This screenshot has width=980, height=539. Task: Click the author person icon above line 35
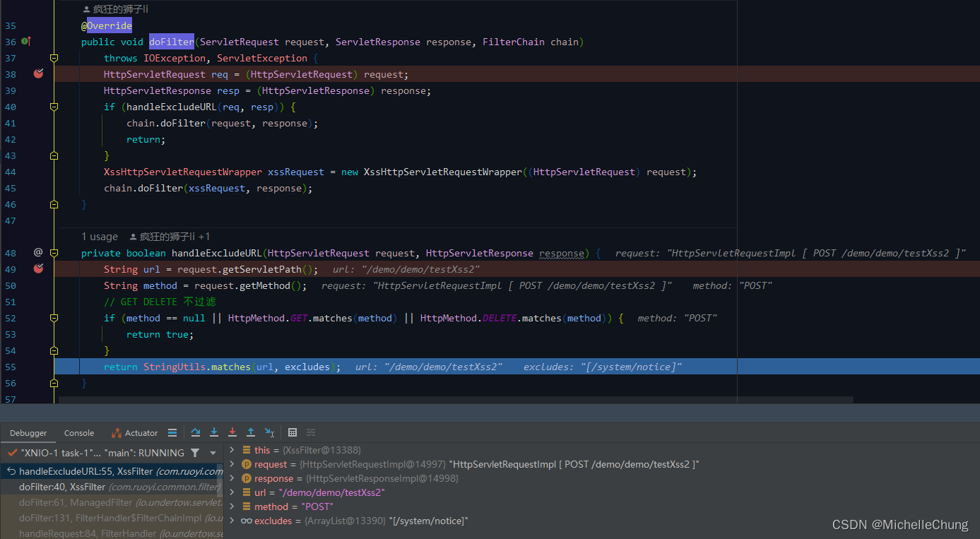[87, 9]
